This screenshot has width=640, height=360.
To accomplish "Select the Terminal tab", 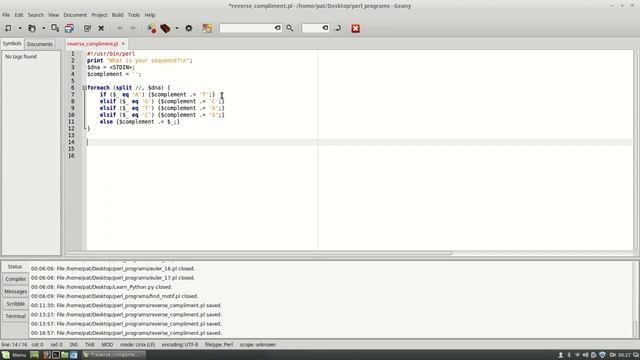I will coord(16,316).
